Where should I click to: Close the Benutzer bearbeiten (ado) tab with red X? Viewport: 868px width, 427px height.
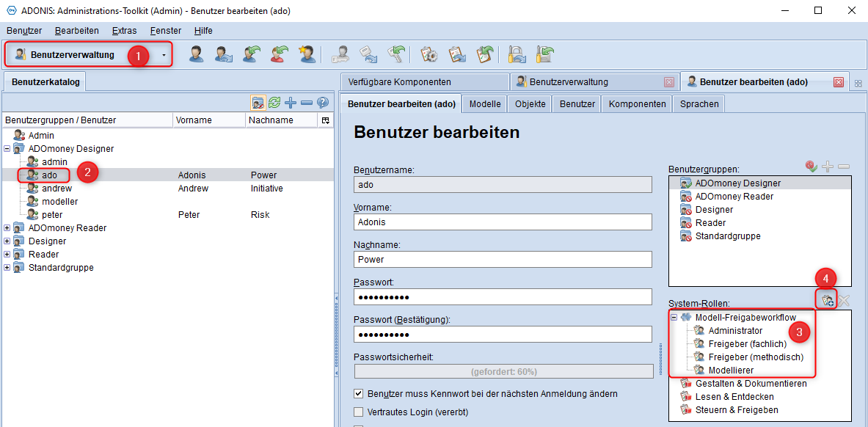(x=838, y=82)
